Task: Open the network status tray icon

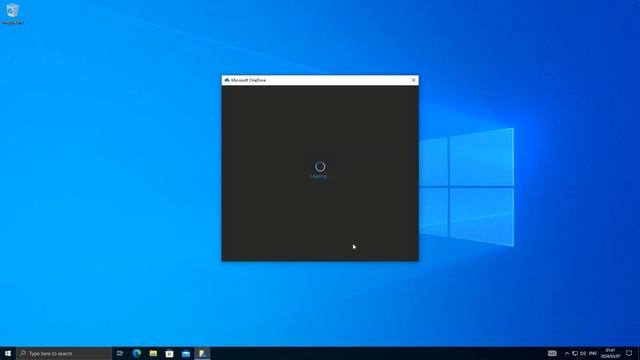Action: (575, 353)
